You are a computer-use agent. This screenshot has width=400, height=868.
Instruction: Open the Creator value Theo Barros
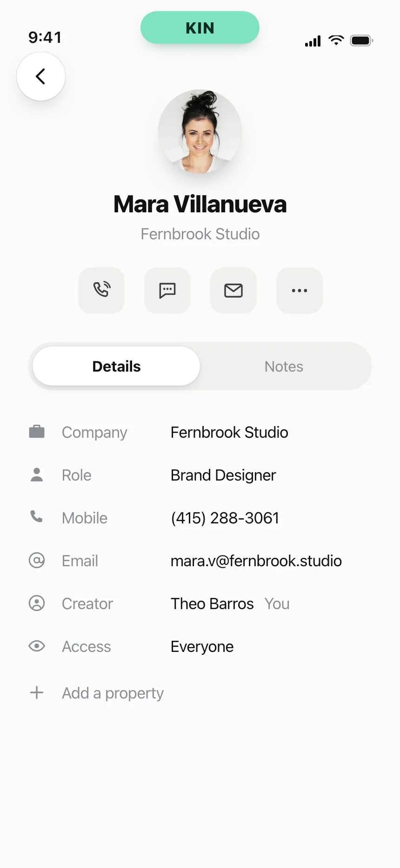212,604
